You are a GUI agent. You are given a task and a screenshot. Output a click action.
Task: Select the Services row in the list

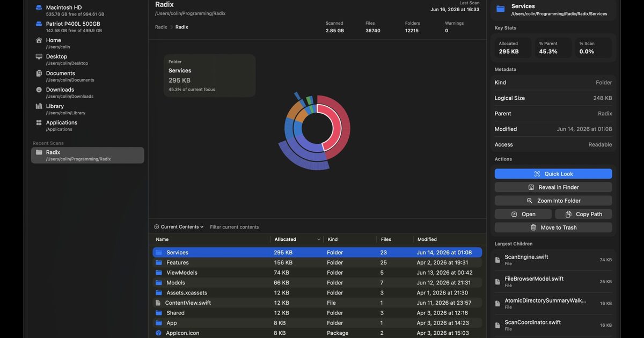[x=317, y=252]
